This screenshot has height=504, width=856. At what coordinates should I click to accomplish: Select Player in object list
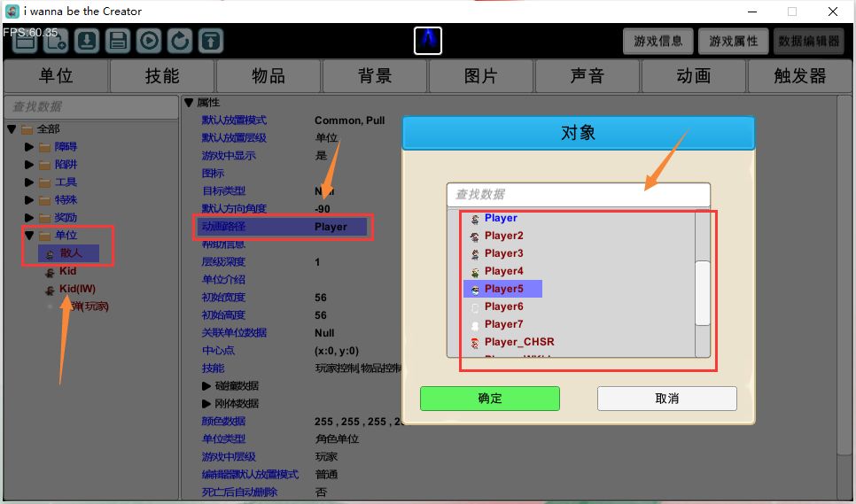tap(501, 218)
